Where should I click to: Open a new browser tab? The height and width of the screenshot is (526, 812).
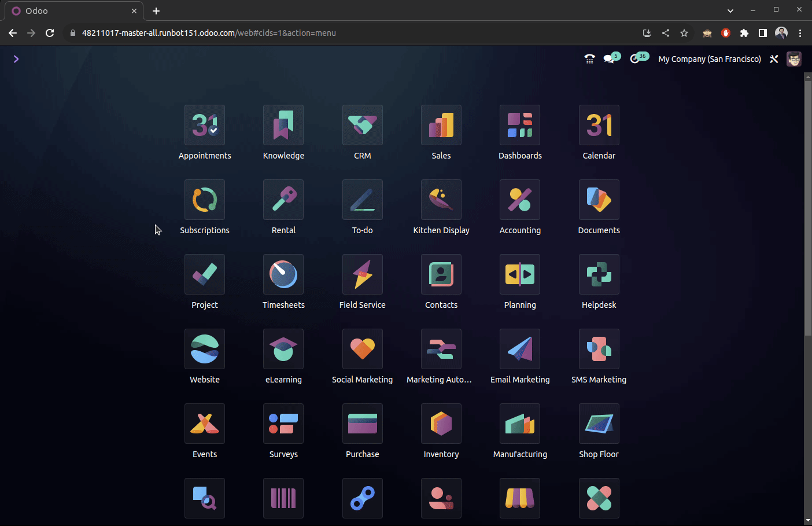(156, 11)
